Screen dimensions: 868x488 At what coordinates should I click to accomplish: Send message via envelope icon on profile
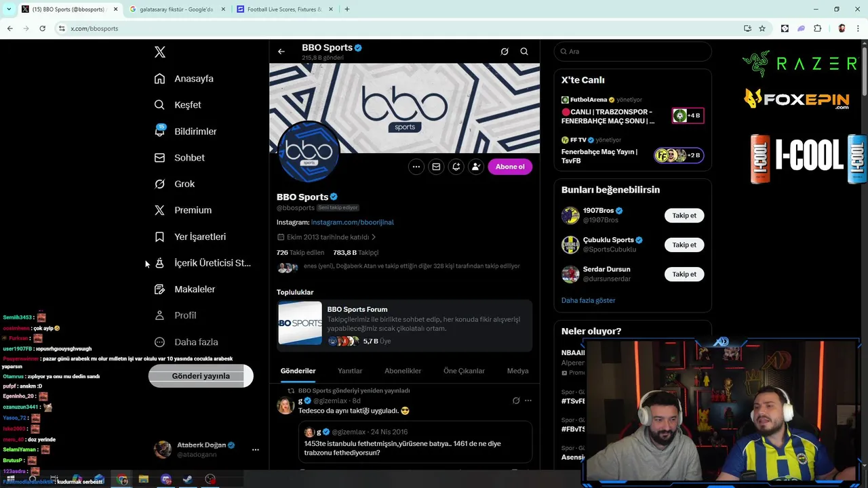(436, 167)
